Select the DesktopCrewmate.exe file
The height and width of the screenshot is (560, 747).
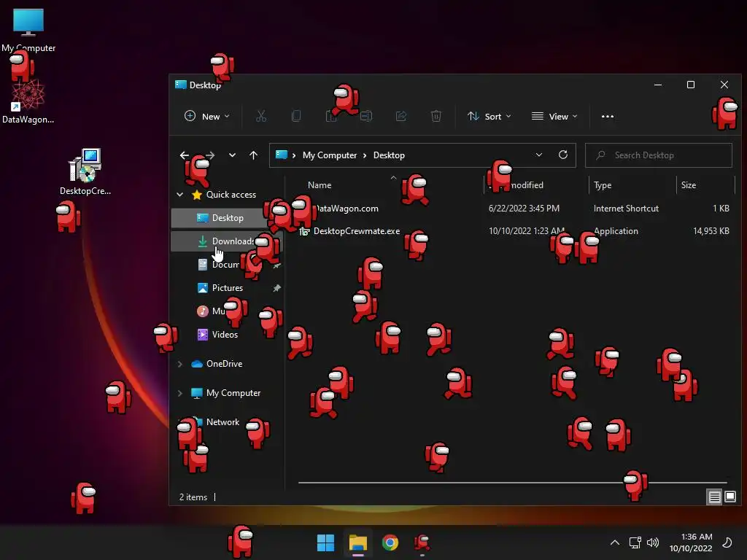tap(356, 231)
